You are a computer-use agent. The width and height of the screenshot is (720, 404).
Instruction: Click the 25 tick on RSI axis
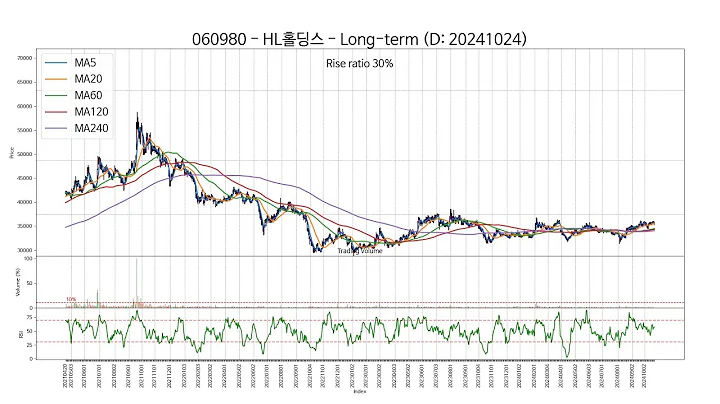tap(29, 345)
